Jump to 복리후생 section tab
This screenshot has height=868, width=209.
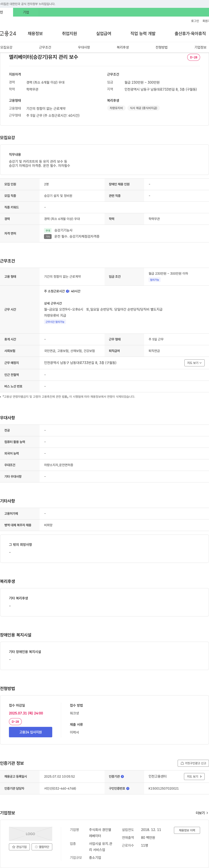click(x=123, y=47)
